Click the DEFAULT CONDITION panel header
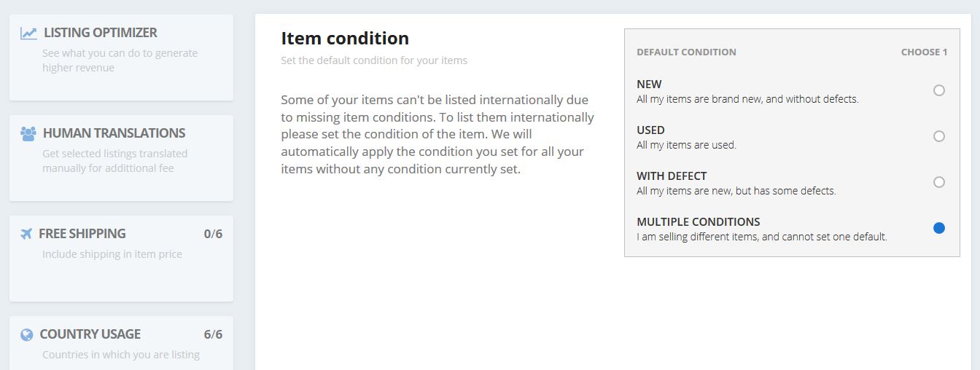This screenshot has height=370, width=980. tap(686, 52)
